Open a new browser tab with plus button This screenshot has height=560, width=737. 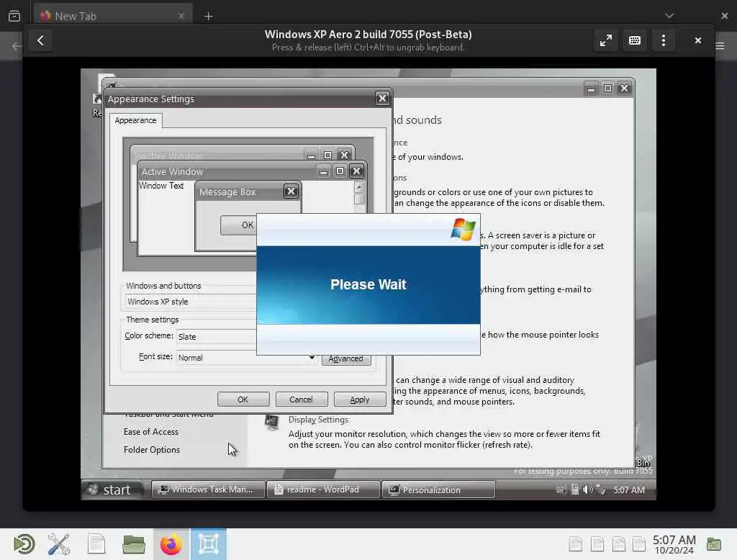208,17
